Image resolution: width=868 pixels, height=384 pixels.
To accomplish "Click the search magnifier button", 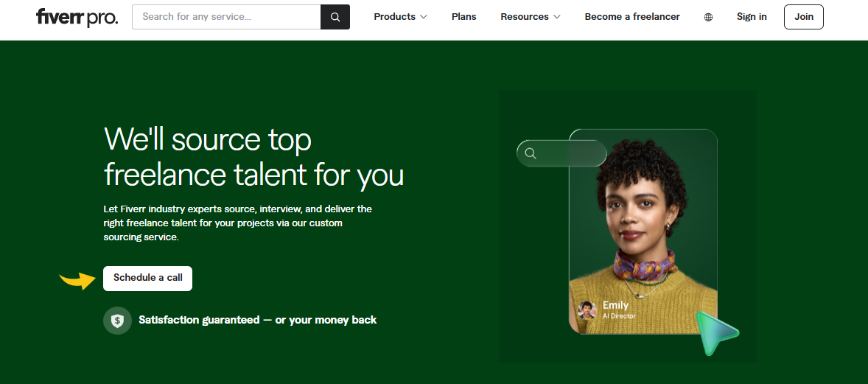I will pyautogui.click(x=335, y=17).
